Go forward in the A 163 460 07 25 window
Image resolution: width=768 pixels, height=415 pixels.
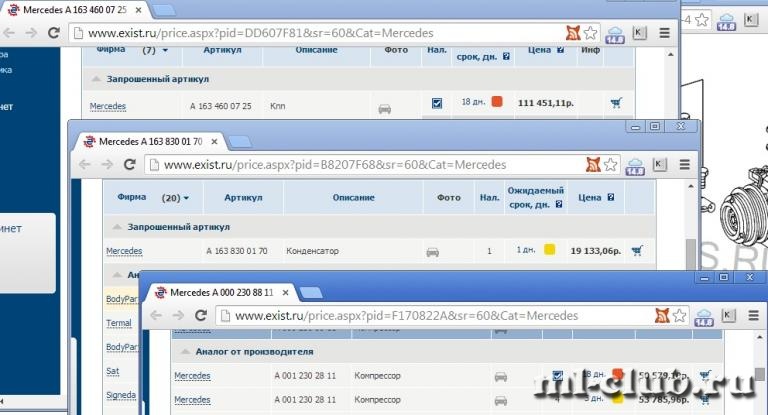(31, 33)
